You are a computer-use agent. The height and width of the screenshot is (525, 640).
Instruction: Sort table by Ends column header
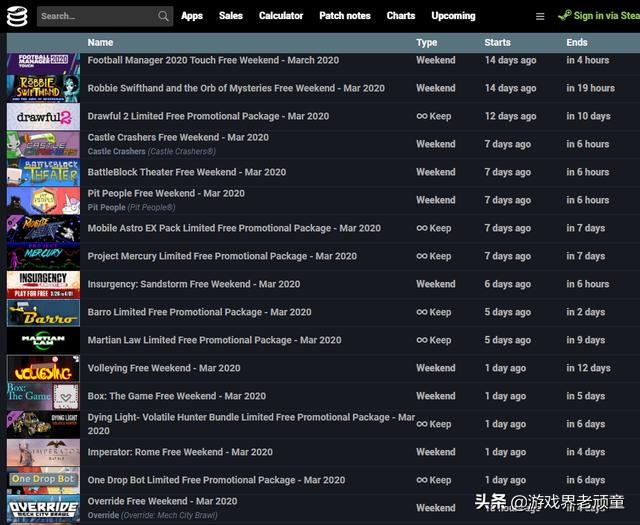click(x=577, y=43)
